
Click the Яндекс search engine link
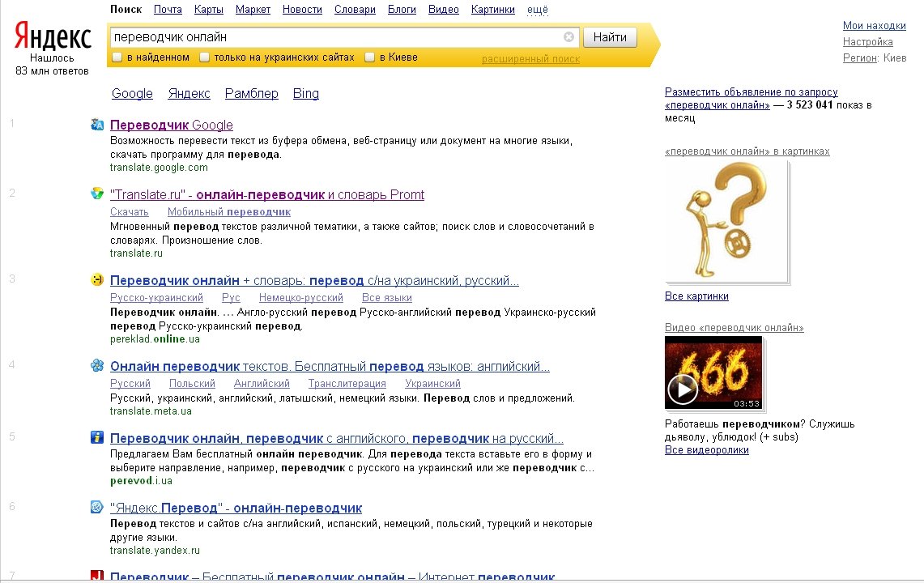pyautogui.click(x=189, y=93)
